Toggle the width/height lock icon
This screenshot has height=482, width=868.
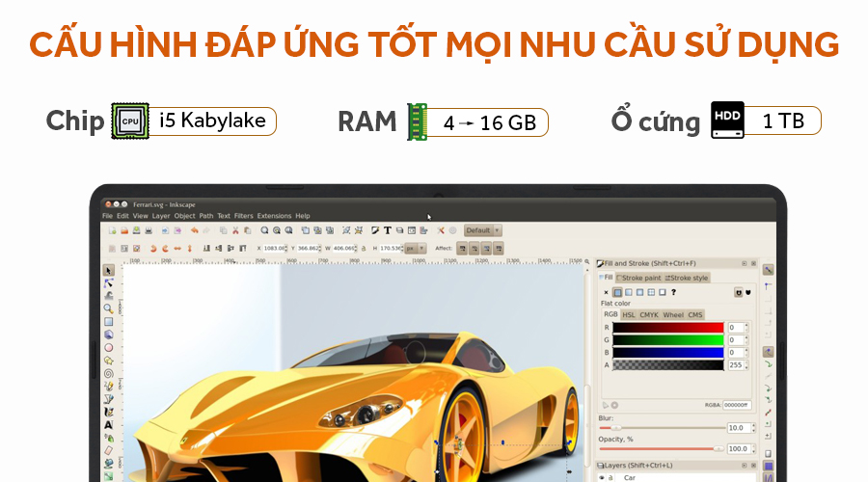364,249
